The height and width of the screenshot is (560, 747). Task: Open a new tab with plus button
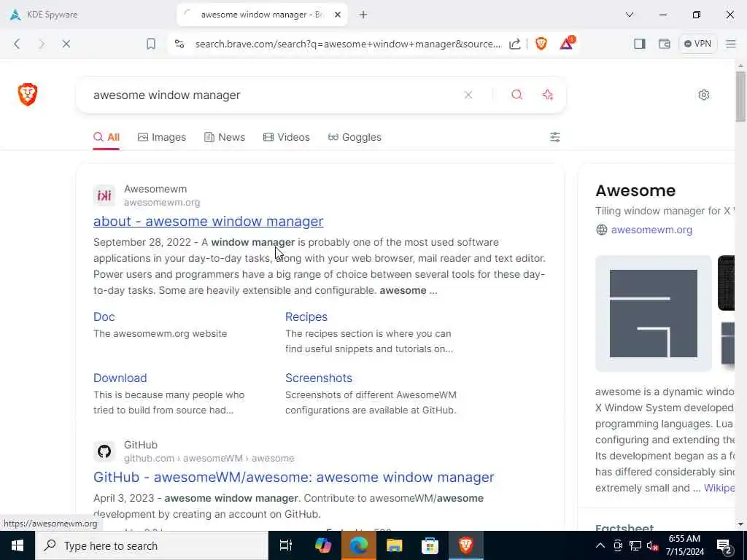pos(363,15)
